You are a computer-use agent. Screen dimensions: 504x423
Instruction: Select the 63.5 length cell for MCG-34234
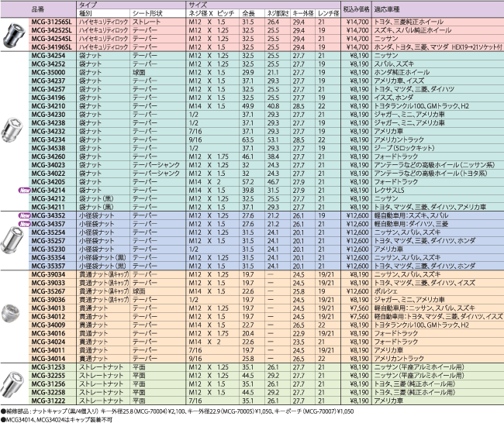tap(248, 139)
